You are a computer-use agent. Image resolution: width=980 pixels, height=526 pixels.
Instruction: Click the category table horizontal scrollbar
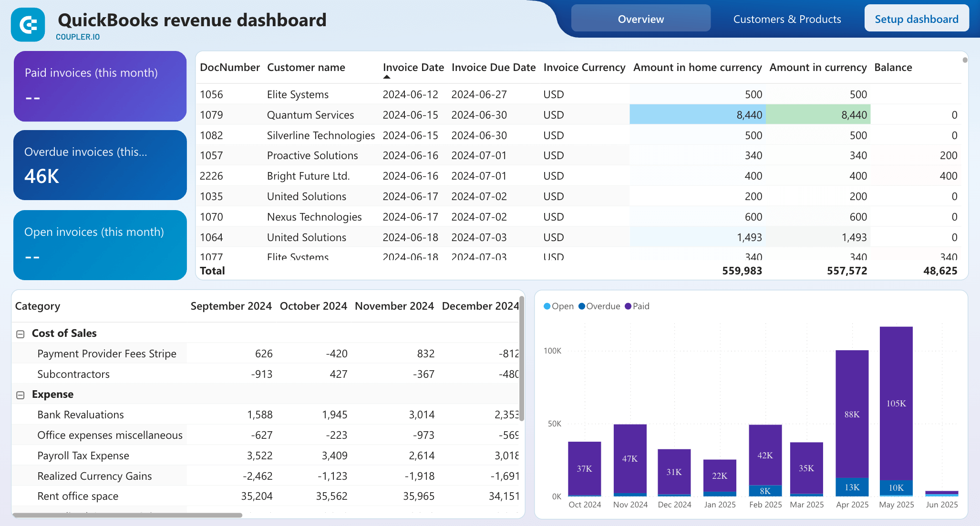click(127, 515)
